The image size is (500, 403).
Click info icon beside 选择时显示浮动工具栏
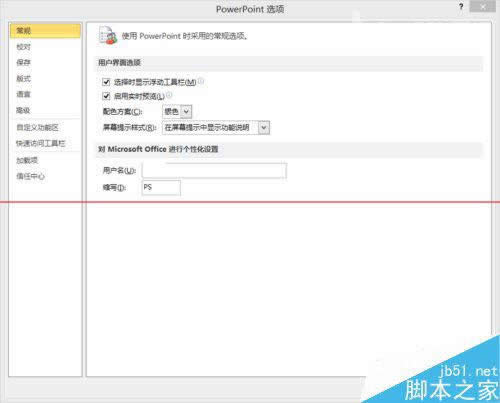201,81
